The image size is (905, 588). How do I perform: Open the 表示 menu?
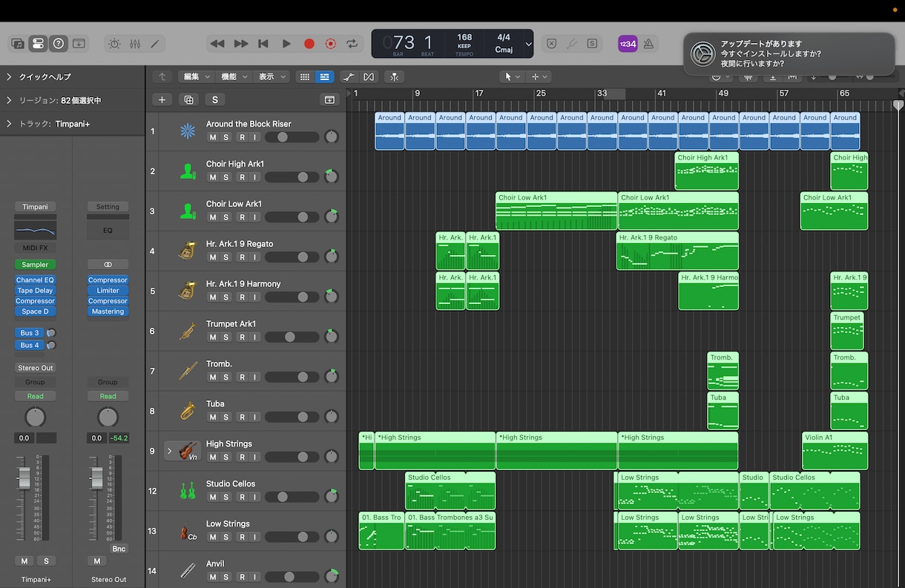pyautogui.click(x=272, y=76)
